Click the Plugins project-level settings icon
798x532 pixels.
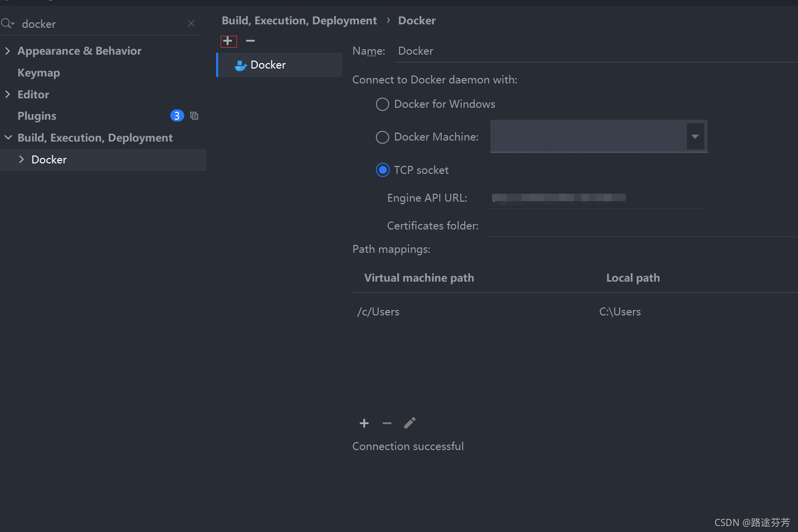pos(194,116)
